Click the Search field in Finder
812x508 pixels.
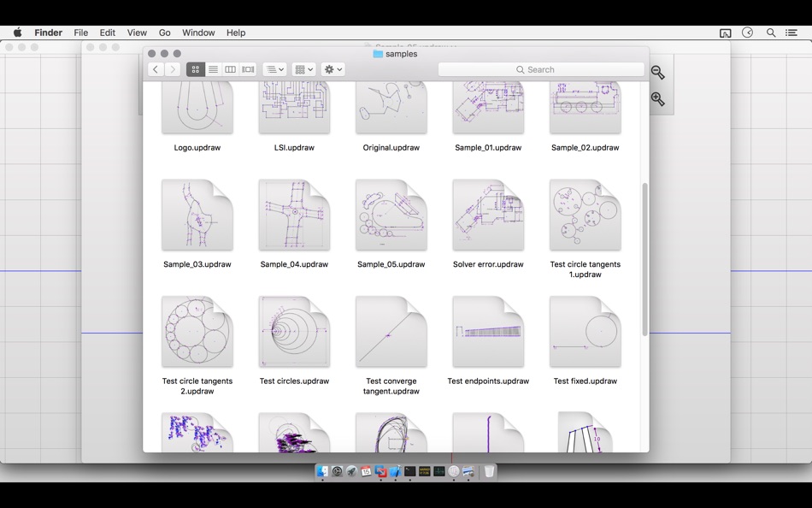[x=541, y=69]
